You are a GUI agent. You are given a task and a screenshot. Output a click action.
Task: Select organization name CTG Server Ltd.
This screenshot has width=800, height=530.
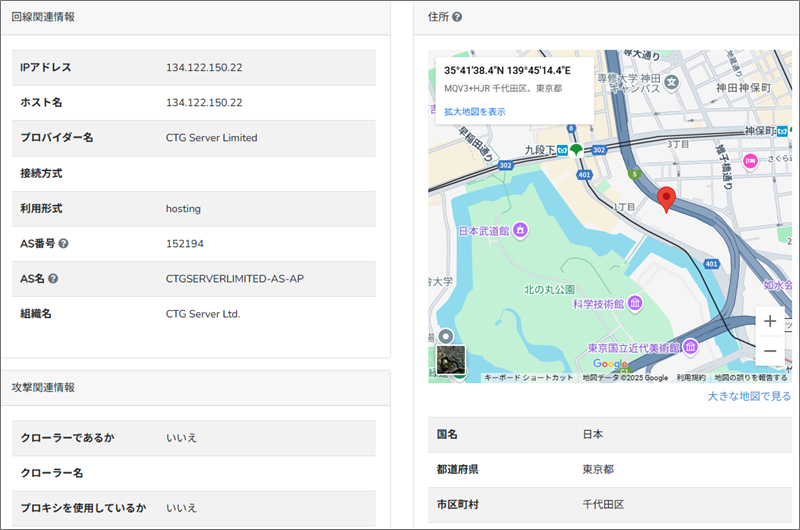pos(203,314)
